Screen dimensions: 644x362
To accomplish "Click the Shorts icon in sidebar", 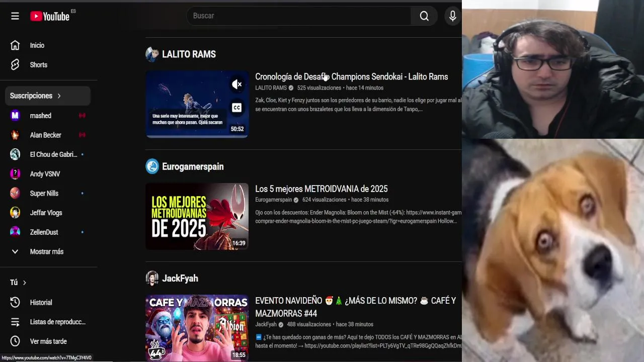I will tap(15, 65).
